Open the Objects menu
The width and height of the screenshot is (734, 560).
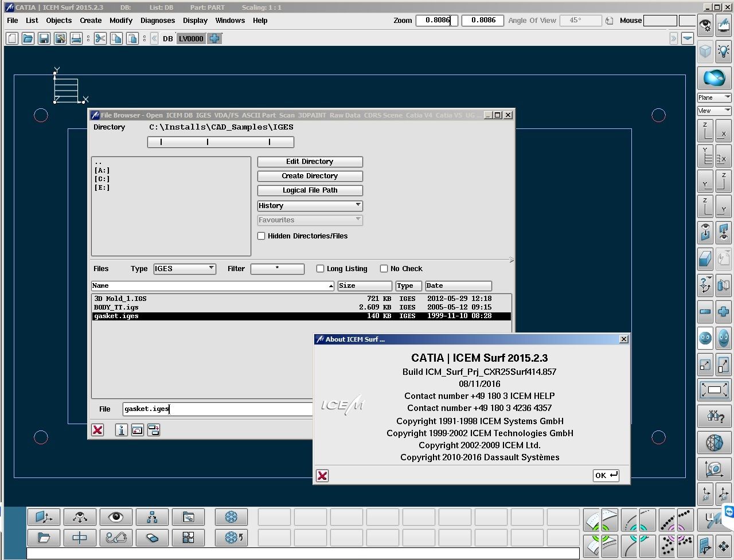pos(59,21)
